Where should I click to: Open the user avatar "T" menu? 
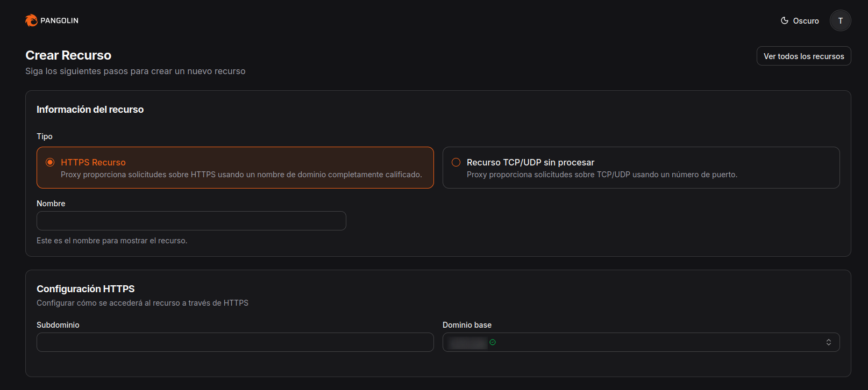point(840,20)
